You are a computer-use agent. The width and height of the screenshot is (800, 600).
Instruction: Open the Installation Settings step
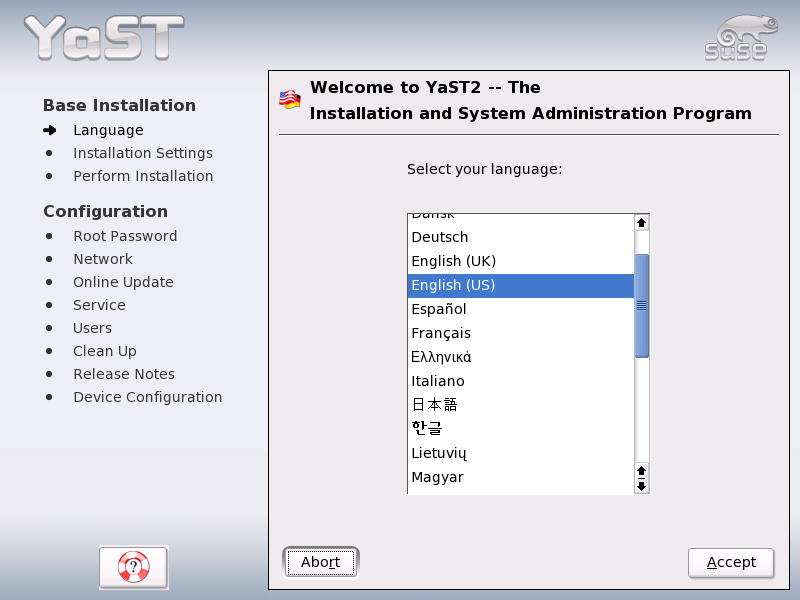[x=142, y=152]
